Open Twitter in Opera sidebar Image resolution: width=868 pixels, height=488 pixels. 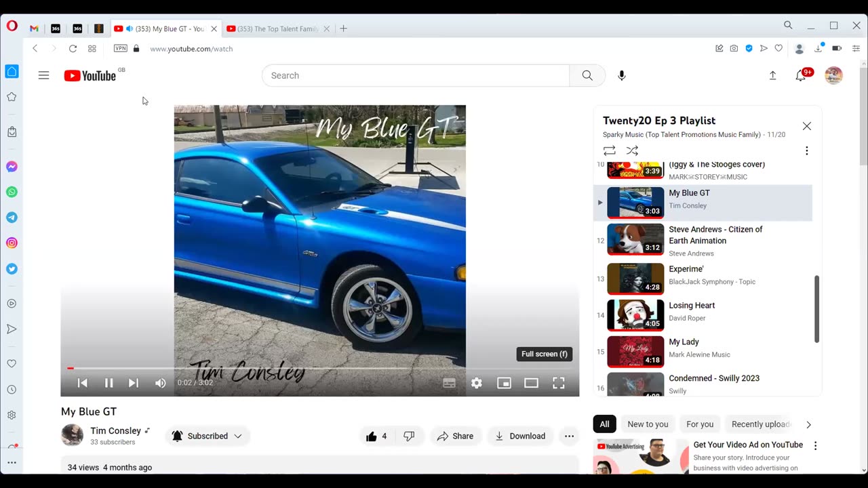12,268
